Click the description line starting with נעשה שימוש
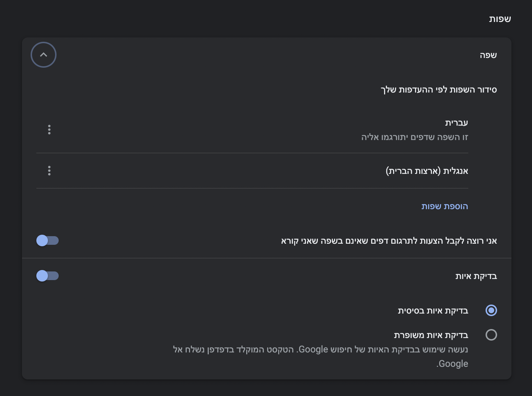 tap(320, 350)
